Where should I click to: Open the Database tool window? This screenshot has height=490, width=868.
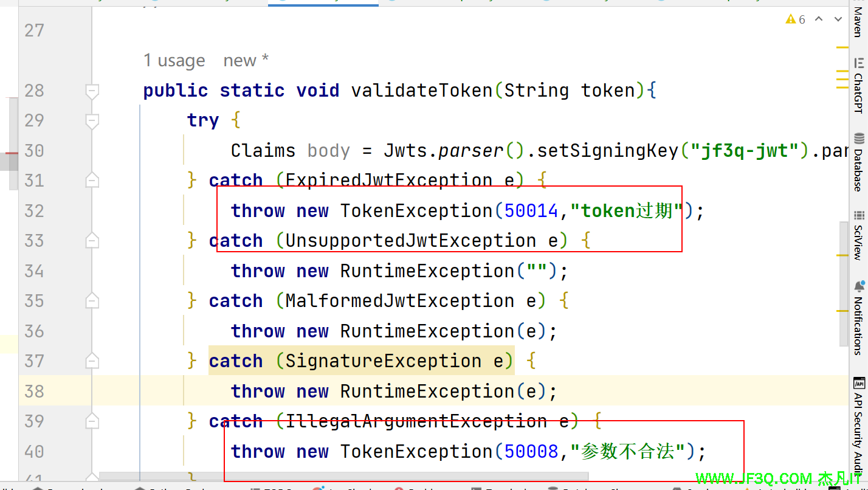858,162
